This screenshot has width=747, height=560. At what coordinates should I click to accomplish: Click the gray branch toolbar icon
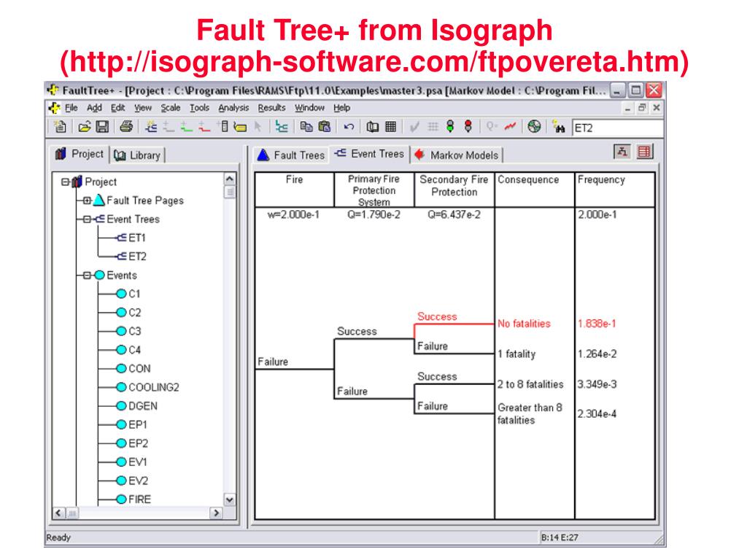[169, 127]
